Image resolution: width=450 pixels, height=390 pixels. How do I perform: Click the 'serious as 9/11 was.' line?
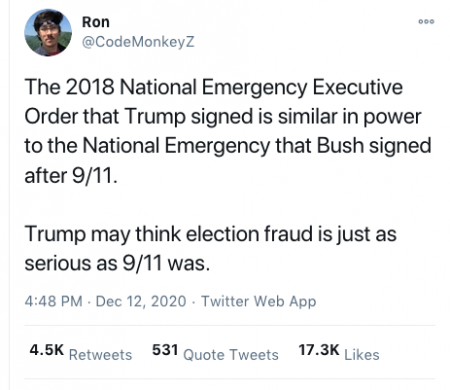(117, 263)
